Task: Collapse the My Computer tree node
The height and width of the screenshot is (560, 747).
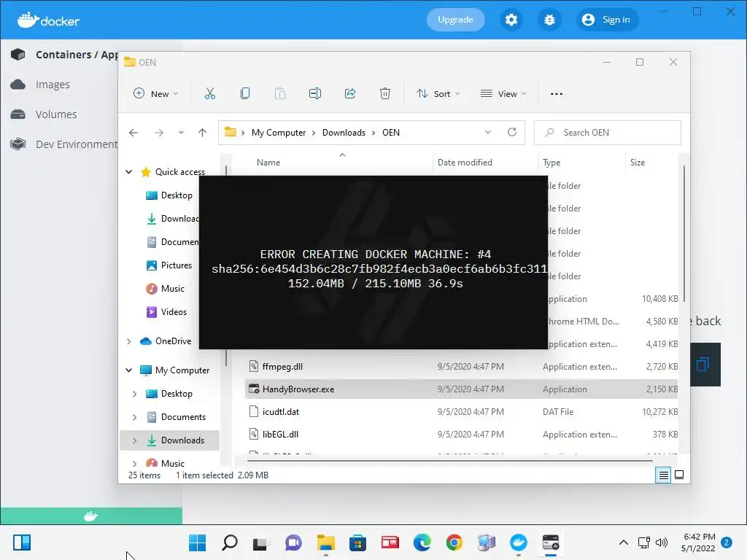Action: pyautogui.click(x=128, y=370)
